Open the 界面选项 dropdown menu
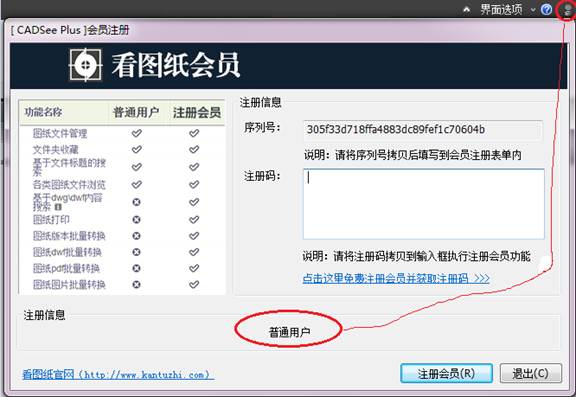The image size is (576, 397). pyautogui.click(x=501, y=10)
